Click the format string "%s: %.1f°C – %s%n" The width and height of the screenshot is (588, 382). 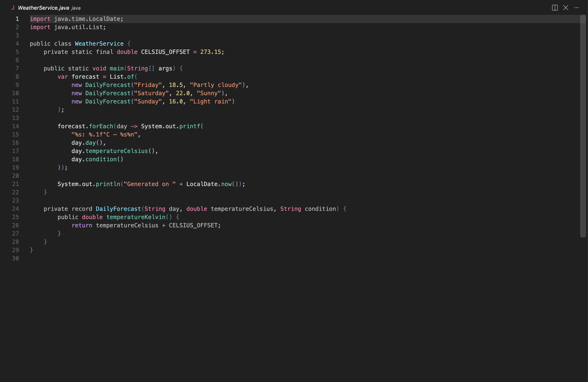[104, 135]
